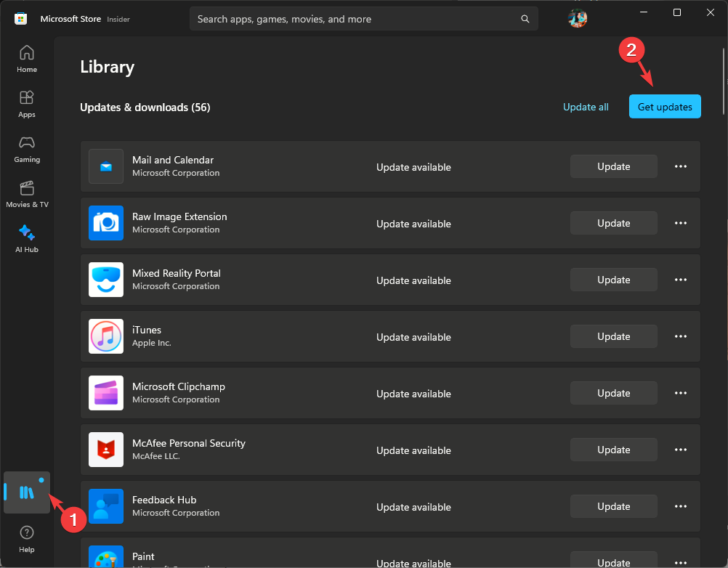Click the Raw Image Extension app icon

pyautogui.click(x=106, y=223)
